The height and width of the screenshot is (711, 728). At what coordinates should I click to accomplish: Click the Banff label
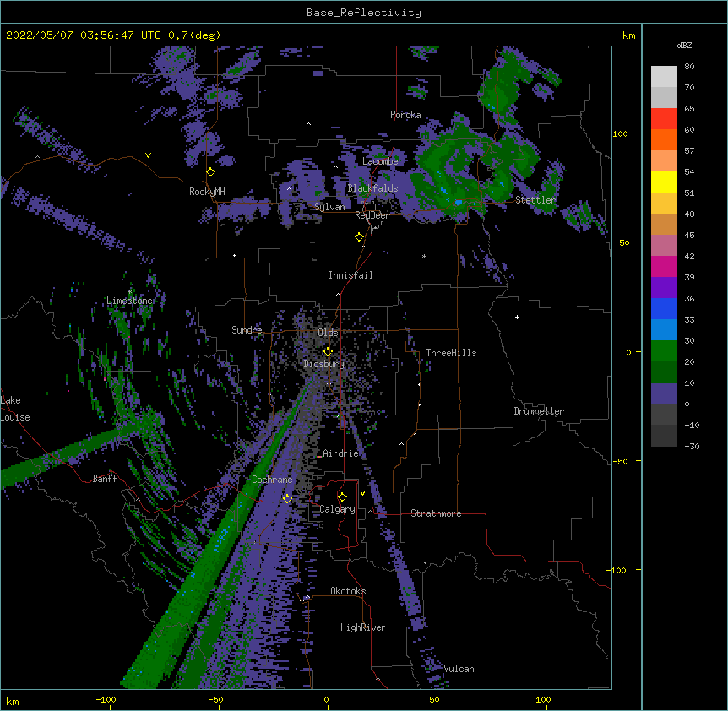click(105, 479)
